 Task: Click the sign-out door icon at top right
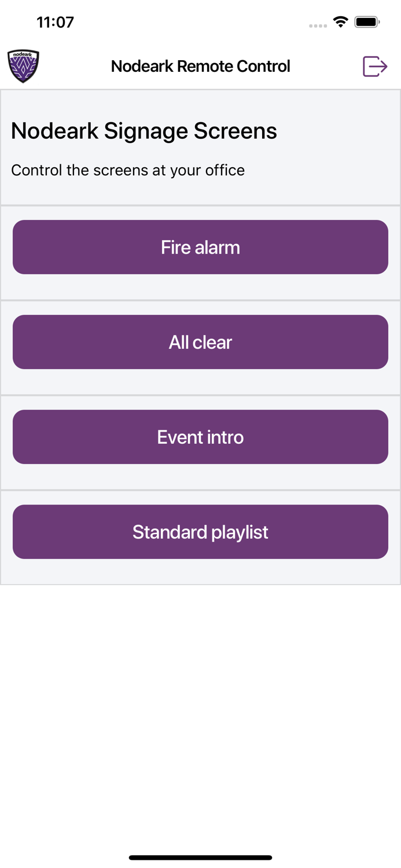(374, 65)
